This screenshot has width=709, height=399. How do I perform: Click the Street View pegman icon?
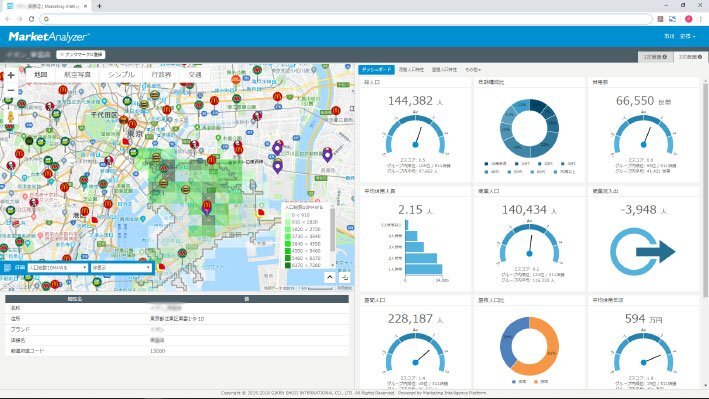tap(11, 117)
